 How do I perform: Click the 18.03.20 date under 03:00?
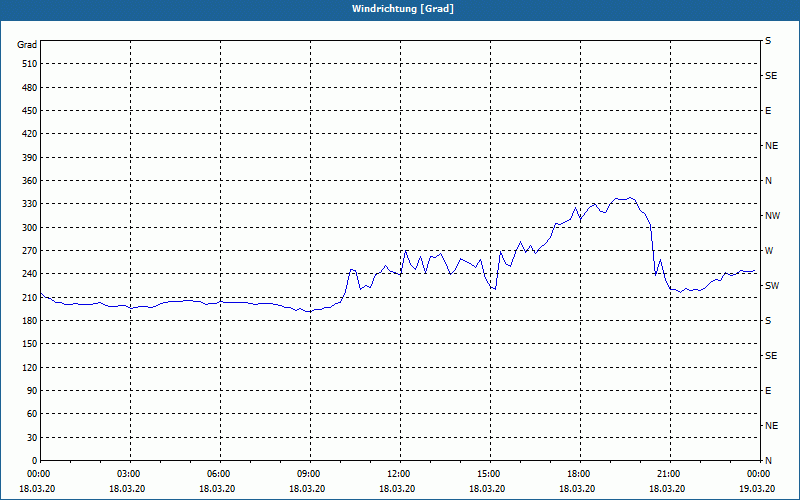tap(127, 489)
